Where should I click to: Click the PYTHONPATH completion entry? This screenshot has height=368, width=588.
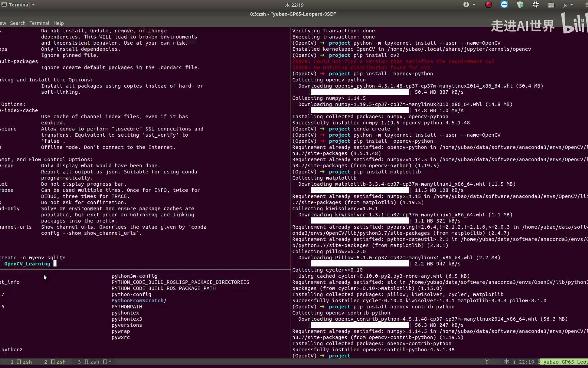click(127, 307)
